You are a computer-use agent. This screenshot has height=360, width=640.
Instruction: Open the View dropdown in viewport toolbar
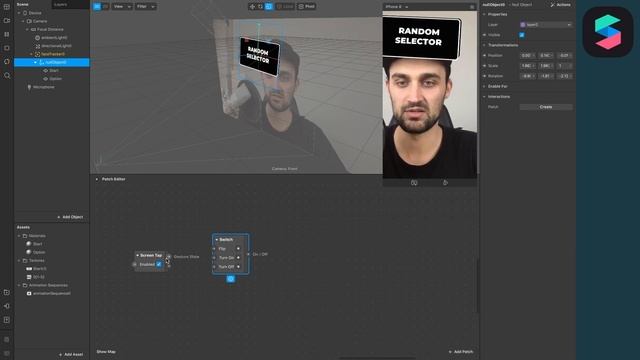click(x=122, y=7)
